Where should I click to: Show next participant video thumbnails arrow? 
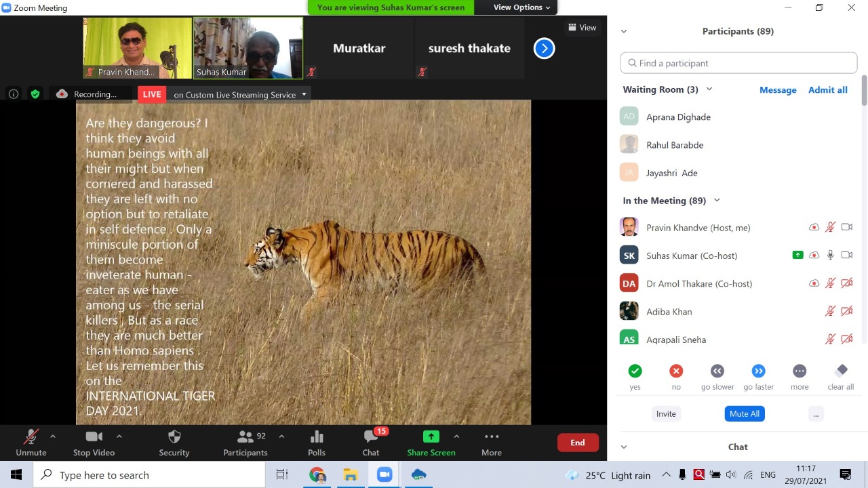click(544, 48)
